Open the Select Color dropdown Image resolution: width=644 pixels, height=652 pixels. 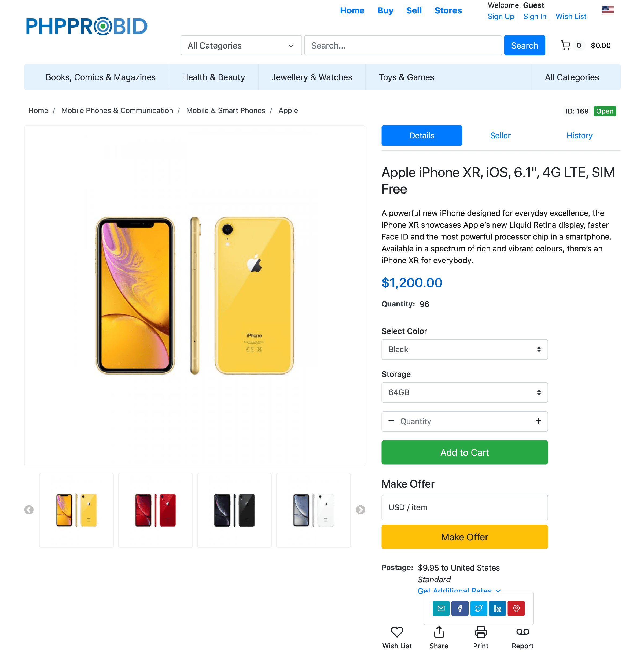click(464, 349)
